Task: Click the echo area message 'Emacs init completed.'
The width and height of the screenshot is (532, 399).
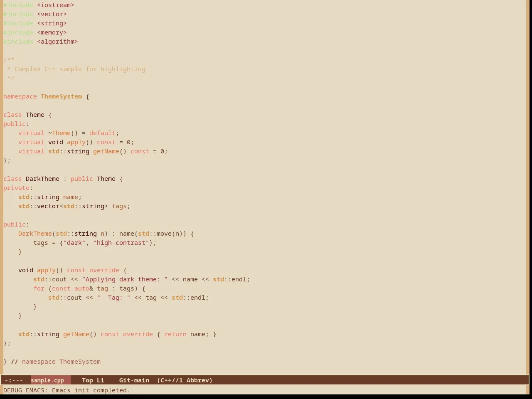Action: point(91,390)
